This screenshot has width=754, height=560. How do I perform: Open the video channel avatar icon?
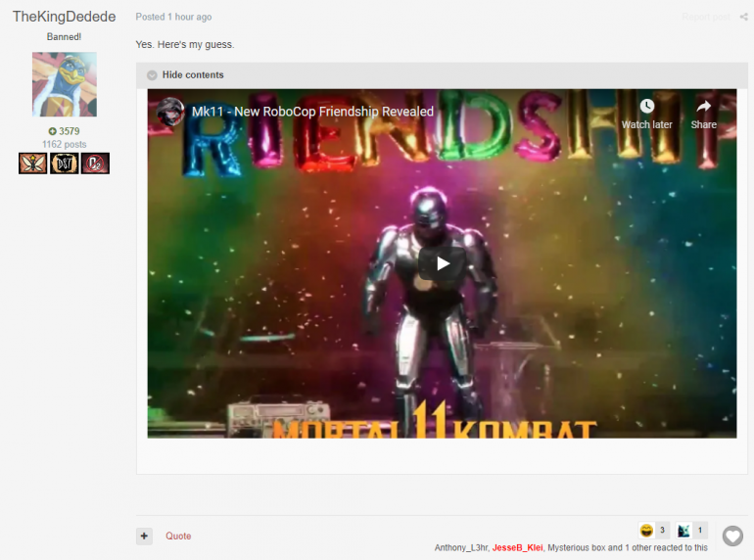(x=170, y=112)
